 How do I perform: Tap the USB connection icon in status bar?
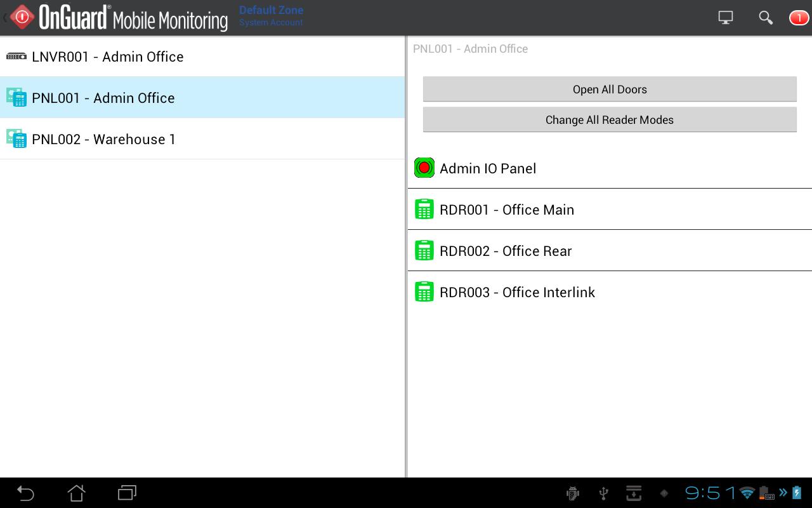point(603,493)
